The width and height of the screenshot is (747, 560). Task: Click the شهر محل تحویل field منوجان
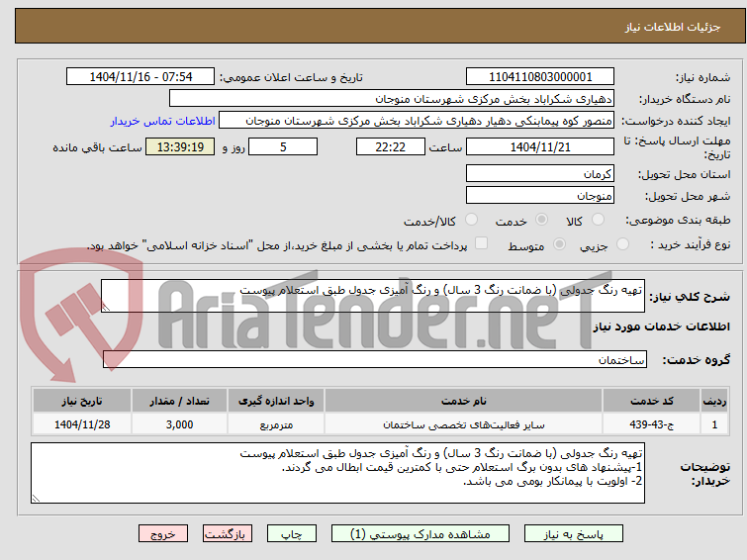click(540, 195)
